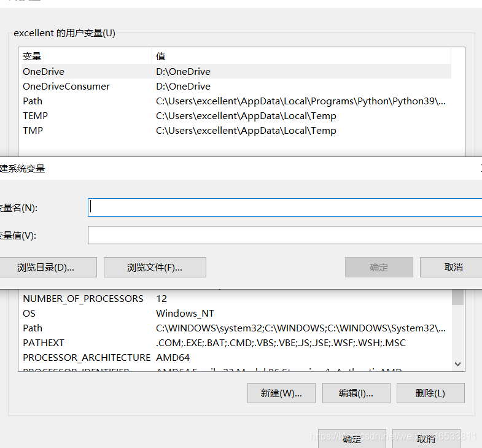This screenshot has height=448, width=482.
Task: Click the D:\OneDrive value of OneDriveConsumer
Action: [183, 87]
